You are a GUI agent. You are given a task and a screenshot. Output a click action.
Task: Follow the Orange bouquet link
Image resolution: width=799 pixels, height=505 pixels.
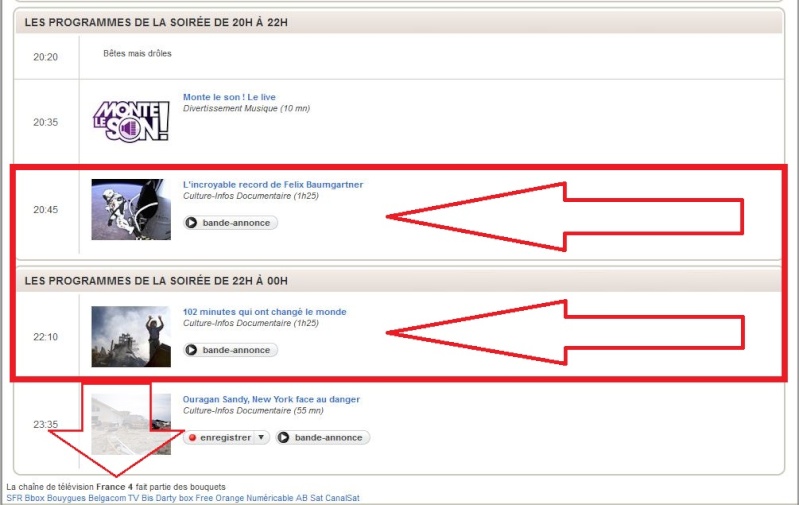coord(229,498)
